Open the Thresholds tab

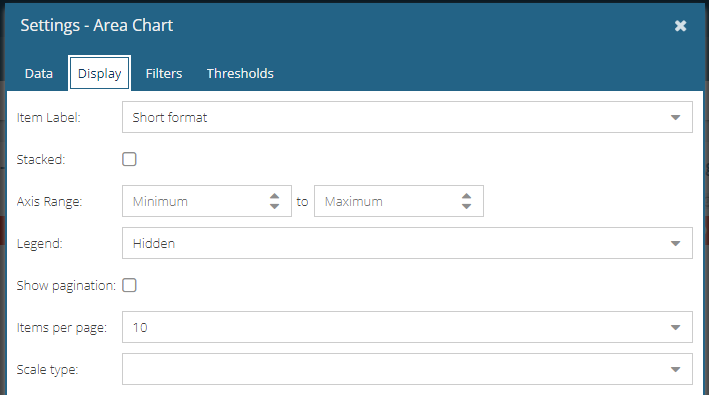click(x=240, y=73)
